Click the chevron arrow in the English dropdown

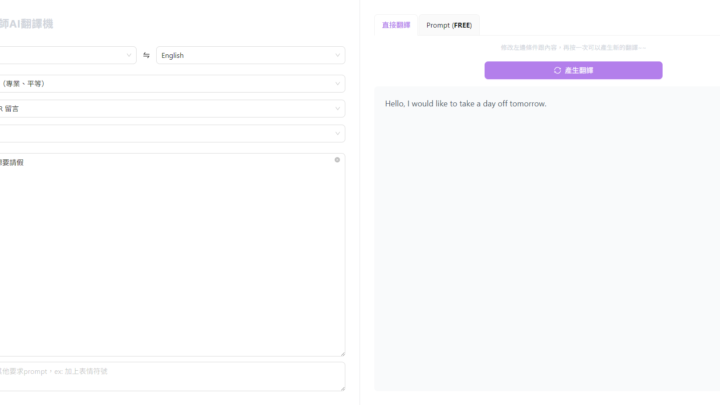tap(337, 55)
